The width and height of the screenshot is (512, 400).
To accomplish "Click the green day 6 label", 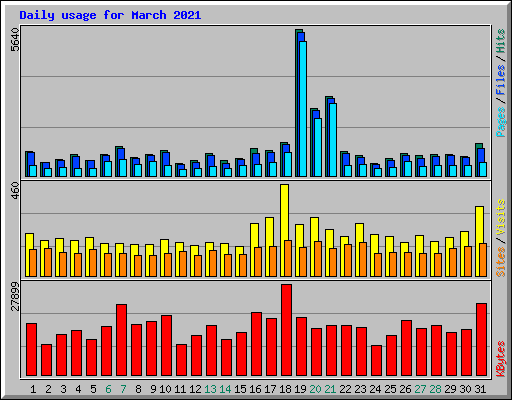I will click(x=108, y=389).
